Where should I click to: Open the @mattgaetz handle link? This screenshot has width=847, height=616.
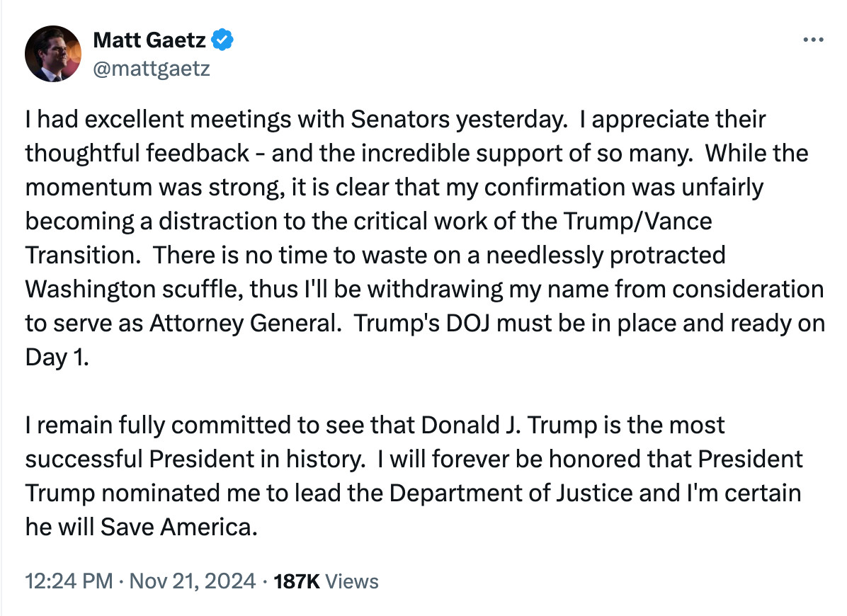(152, 69)
